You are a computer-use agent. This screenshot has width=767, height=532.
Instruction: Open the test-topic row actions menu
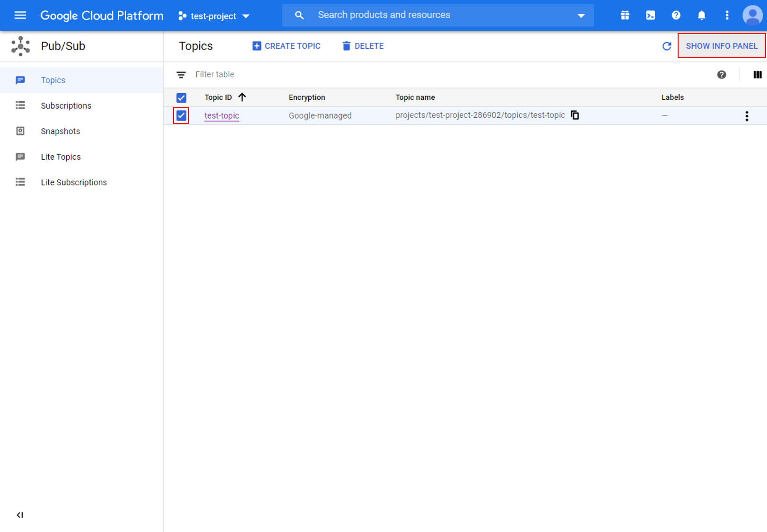click(x=747, y=116)
